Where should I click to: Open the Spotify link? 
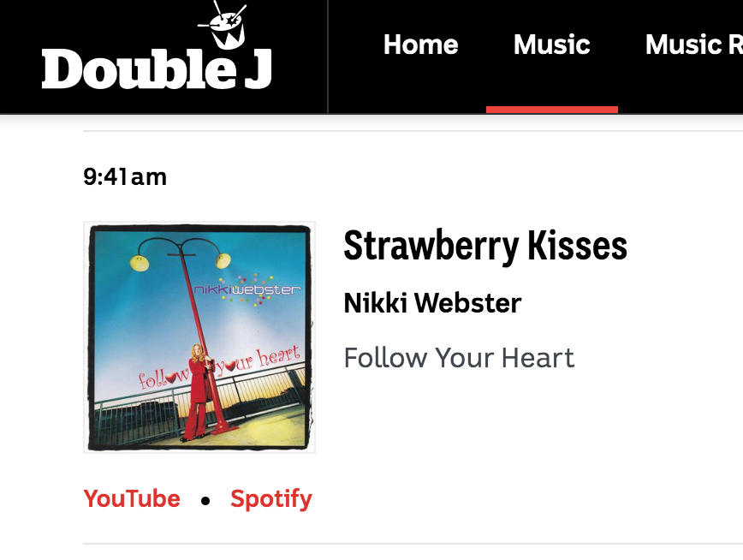271,500
